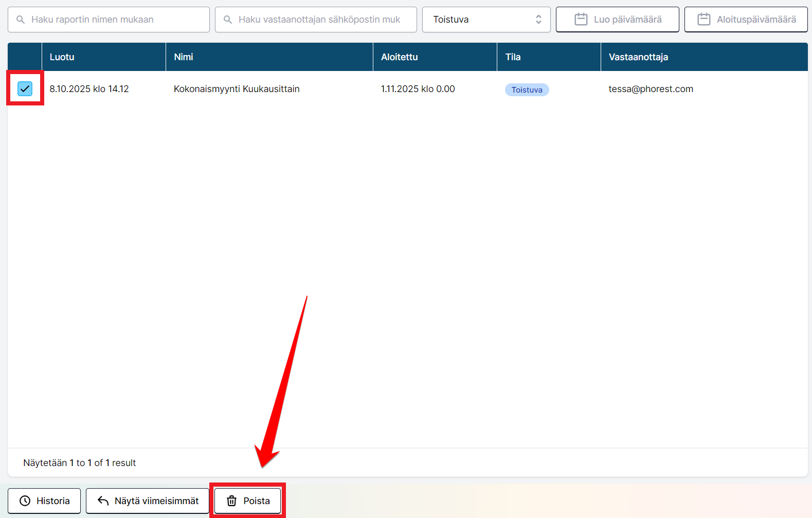Click the Aloitettu column header

coord(400,57)
